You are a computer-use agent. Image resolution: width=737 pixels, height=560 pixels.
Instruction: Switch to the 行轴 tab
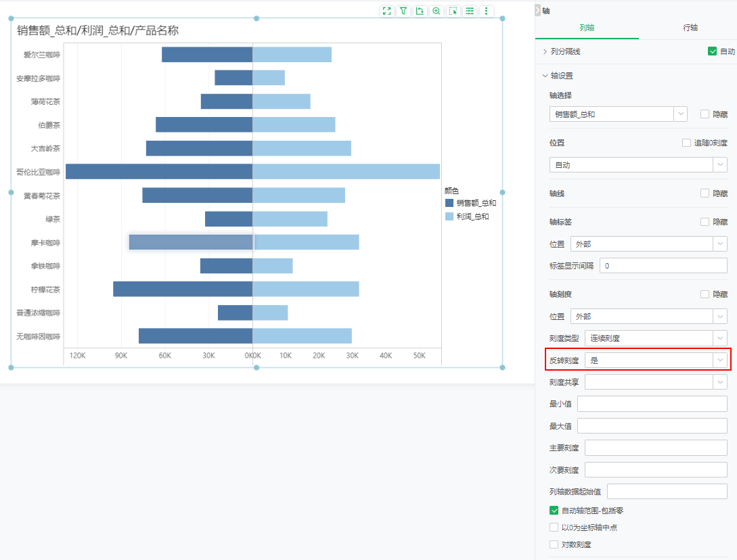690,28
